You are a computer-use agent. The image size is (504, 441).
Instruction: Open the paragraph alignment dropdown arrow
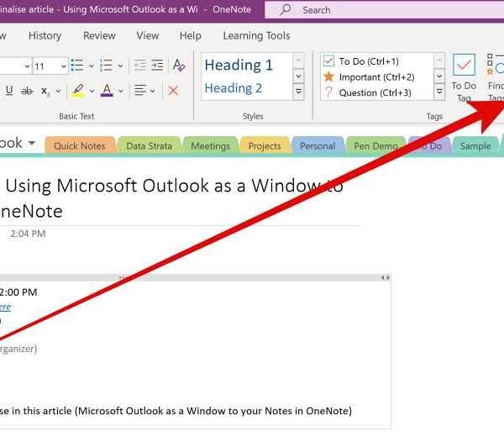tap(152, 91)
